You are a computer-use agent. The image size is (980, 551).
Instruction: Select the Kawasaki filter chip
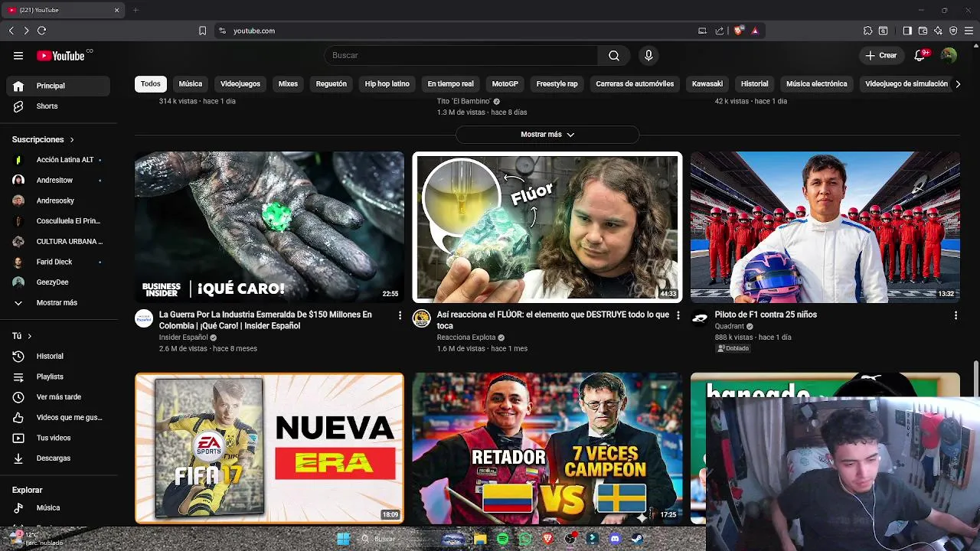(707, 83)
